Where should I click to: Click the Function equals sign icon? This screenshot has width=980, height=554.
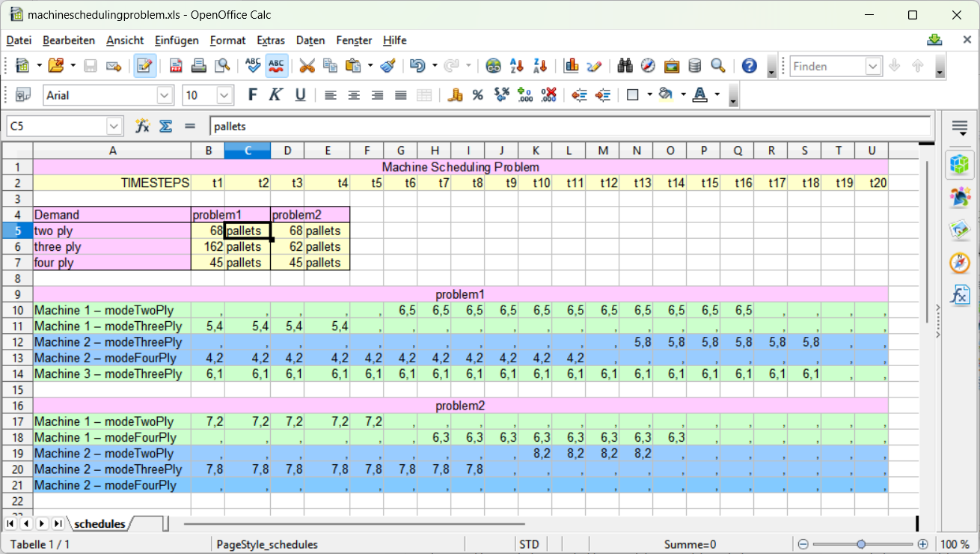coord(189,127)
